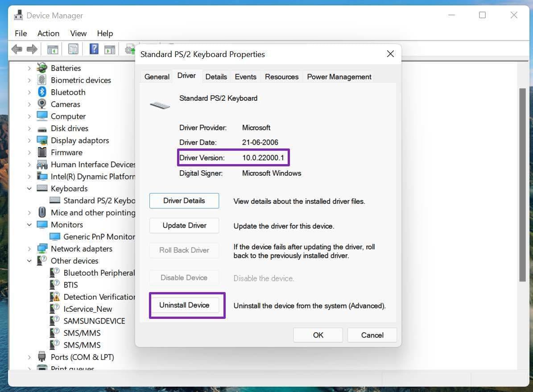The height and width of the screenshot is (392, 533).
Task: Switch to the Events tab
Action: [245, 77]
